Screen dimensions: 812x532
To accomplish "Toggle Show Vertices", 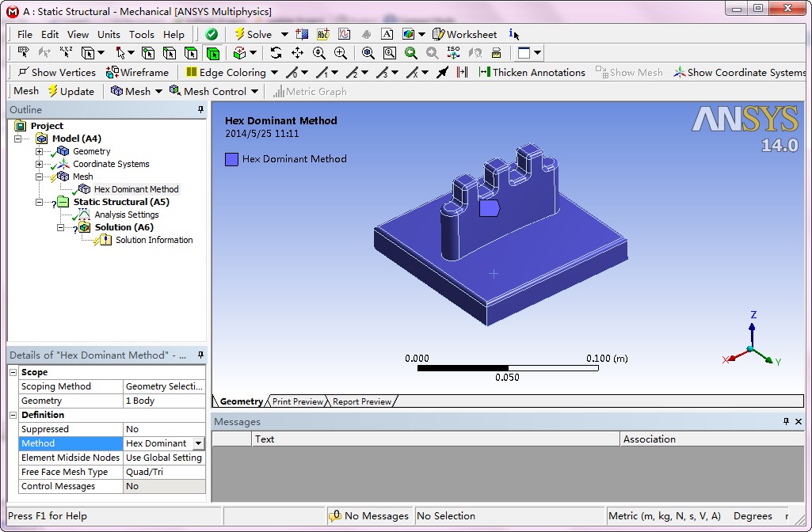I will (x=55, y=71).
